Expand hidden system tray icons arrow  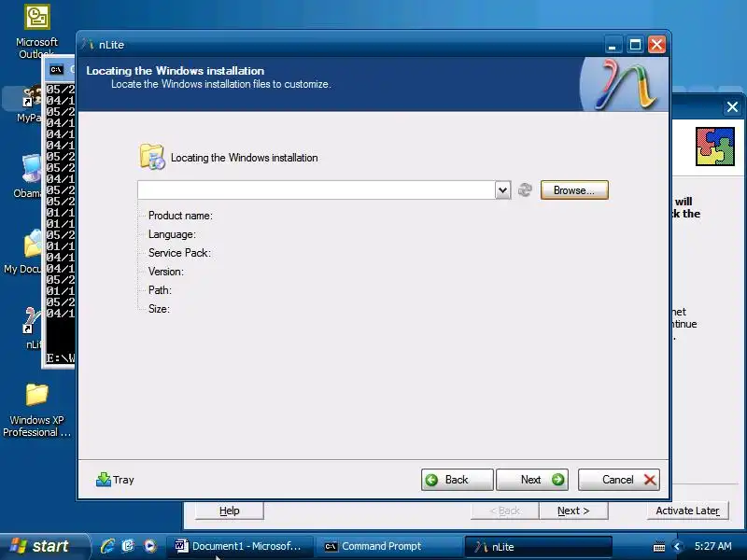click(x=677, y=546)
